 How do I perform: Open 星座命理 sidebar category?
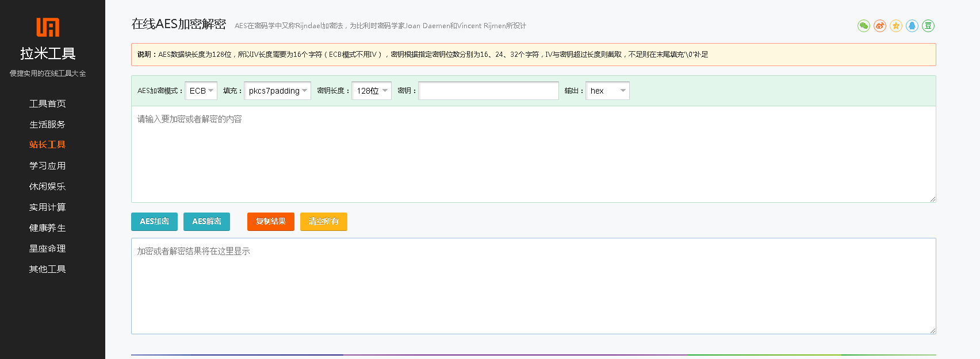48,249
